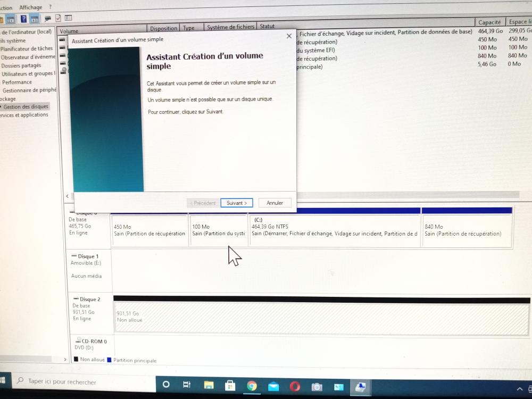Click the 464,39 Go capacity cell

point(490,31)
